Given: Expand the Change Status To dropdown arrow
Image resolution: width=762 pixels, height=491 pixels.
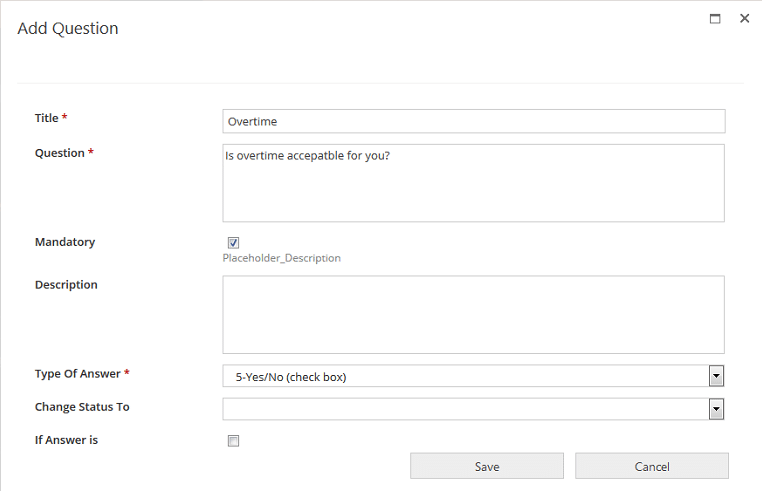Looking at the screenshot, I should [716, 409].
